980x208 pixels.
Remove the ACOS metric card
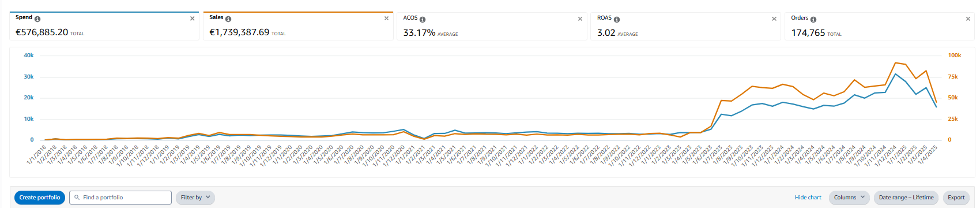580,19
